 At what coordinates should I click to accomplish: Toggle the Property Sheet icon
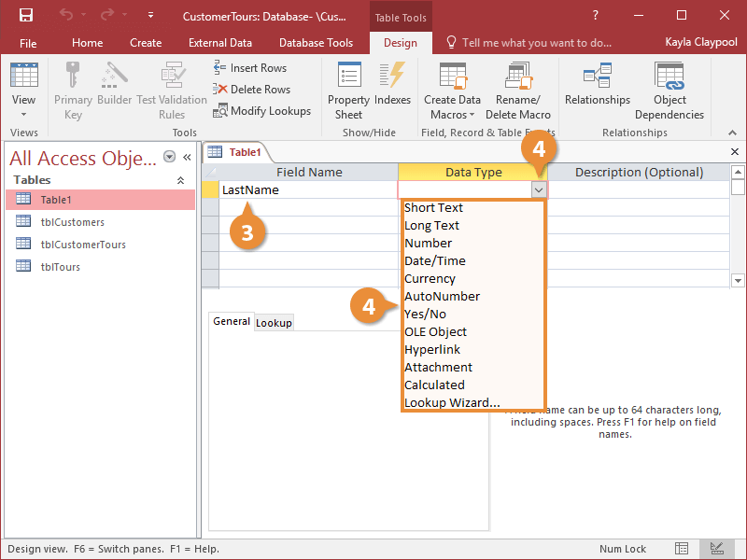pyautogui.click(x=349, y=75)
